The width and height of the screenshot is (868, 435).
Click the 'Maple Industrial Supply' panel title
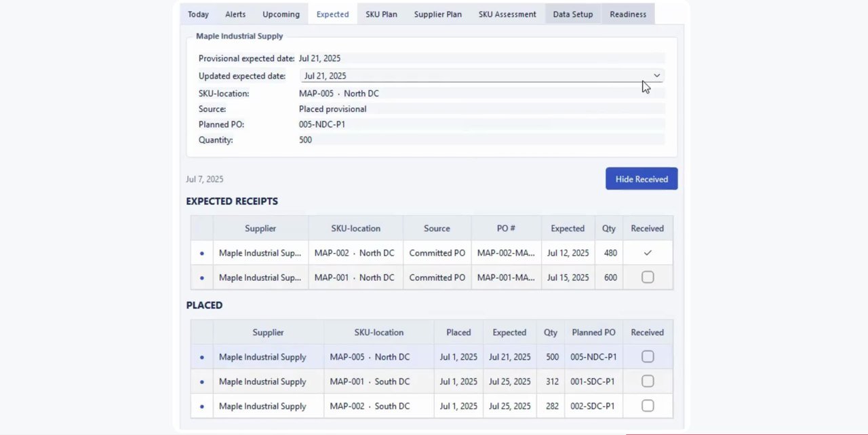pos(239,36)
